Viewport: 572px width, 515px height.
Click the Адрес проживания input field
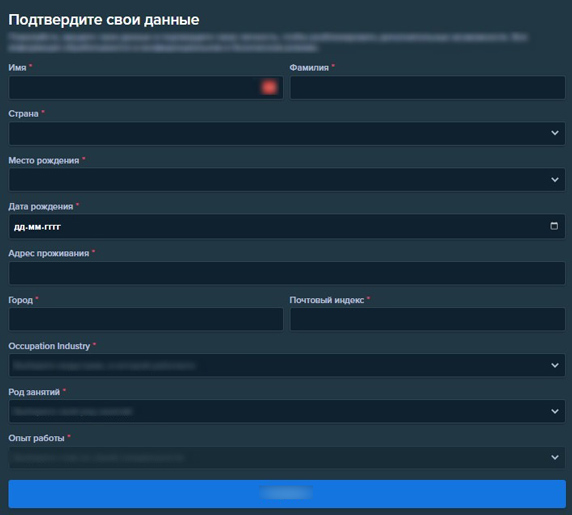click(x=287, y=273)
